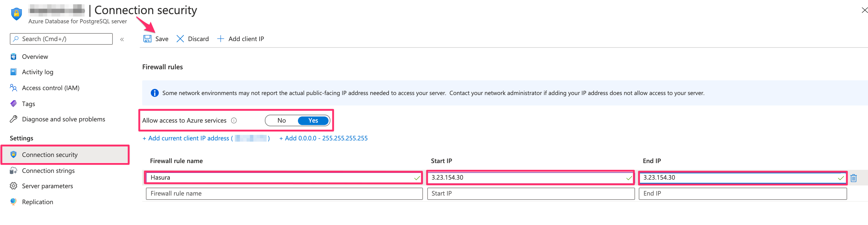Click the Save disk icon
Image resolution: width=868 pixels, height=225 pixels.
tap(147, 39)
